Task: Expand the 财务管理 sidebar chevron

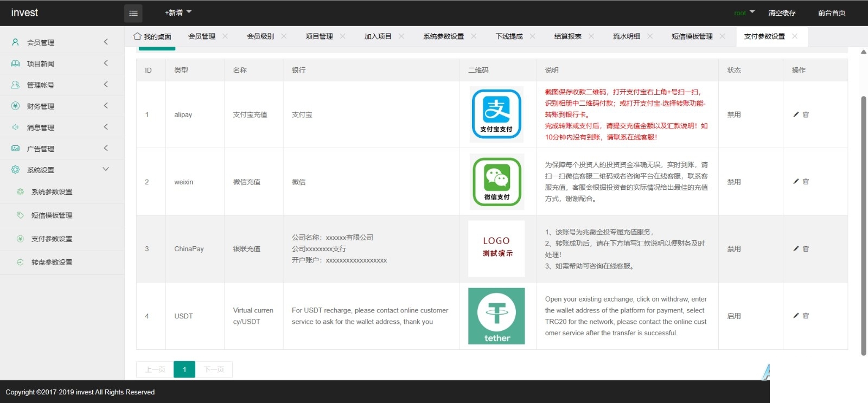Action: click(x=106, y=106)
